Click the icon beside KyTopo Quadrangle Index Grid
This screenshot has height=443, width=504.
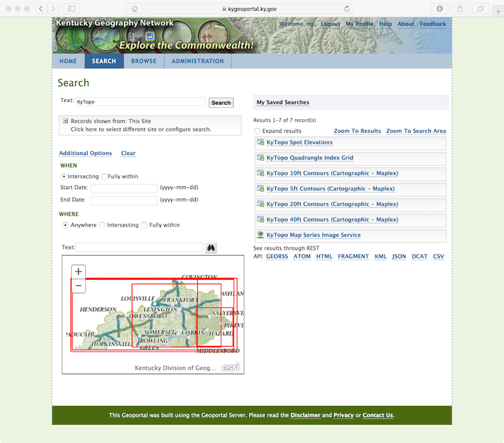click(260, 158)
